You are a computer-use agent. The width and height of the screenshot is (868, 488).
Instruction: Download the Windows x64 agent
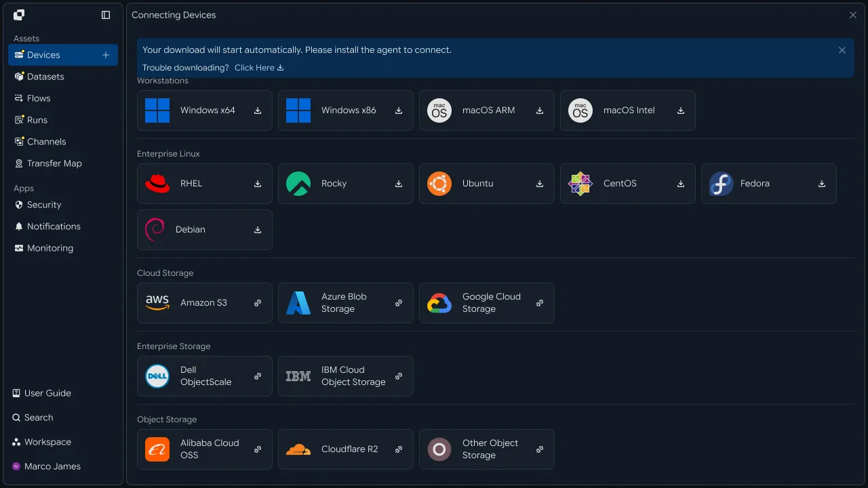pyautogui.click(x=258, y=110)
